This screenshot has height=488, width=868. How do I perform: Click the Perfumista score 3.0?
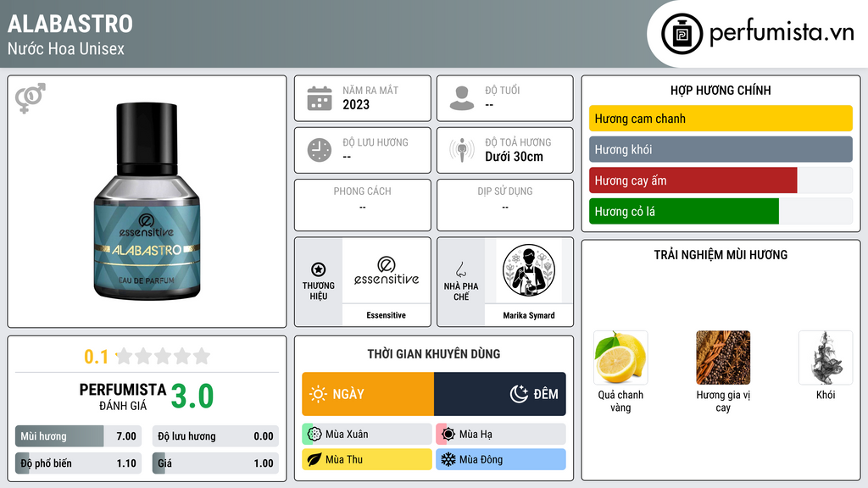click(192, 396)
